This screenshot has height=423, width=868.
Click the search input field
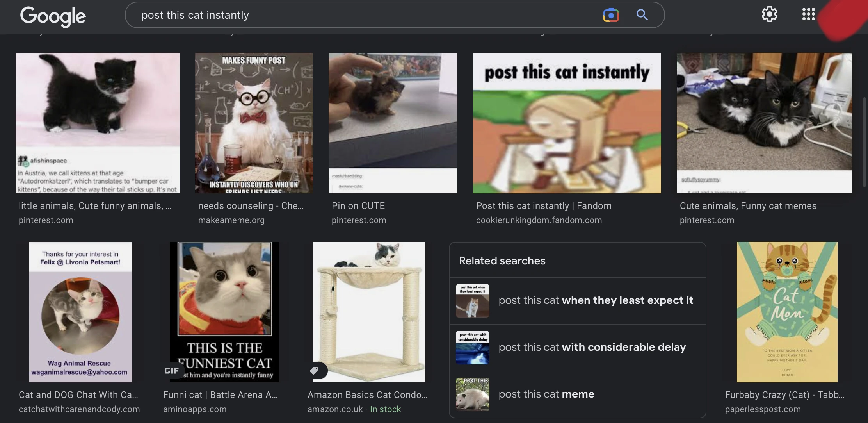tap(351, 15)
